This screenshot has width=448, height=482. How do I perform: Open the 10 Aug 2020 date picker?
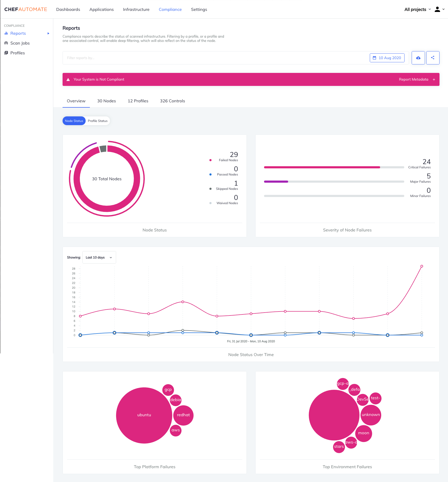coord(387,58)
